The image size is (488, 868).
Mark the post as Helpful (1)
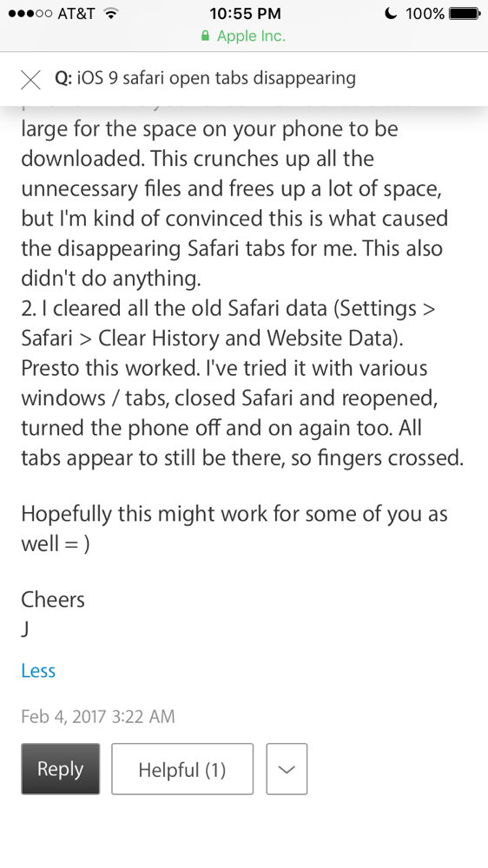(x=182, y=769)
